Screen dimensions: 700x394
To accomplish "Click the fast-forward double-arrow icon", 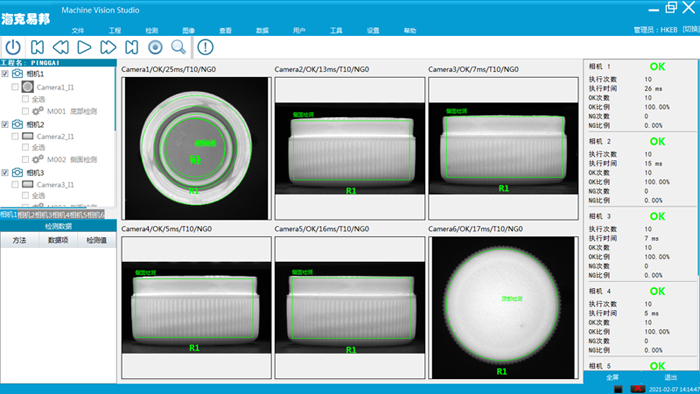I will tap(108, 47).
